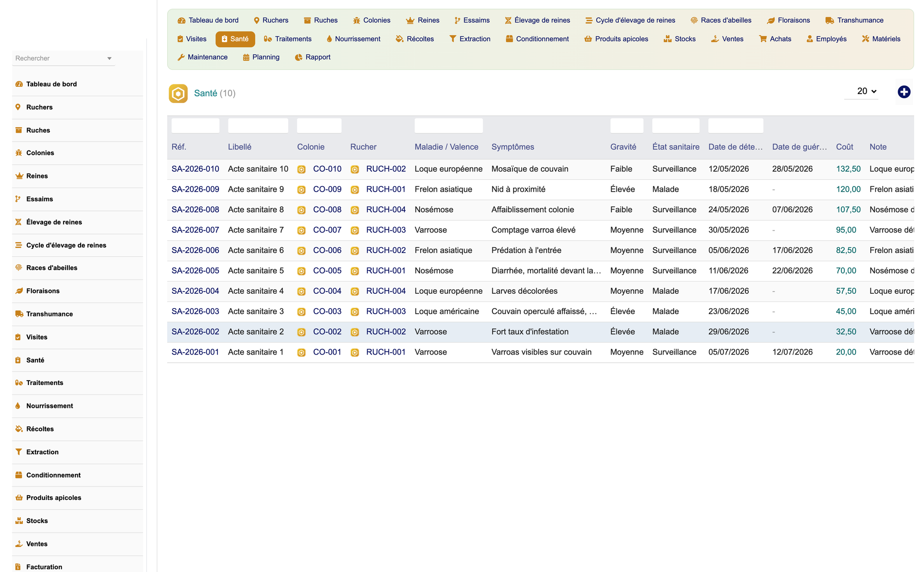Click the Rapport pie chart icon in top navigation
Image resolution: width=924 pixels, height=572 pixels.
298,57
